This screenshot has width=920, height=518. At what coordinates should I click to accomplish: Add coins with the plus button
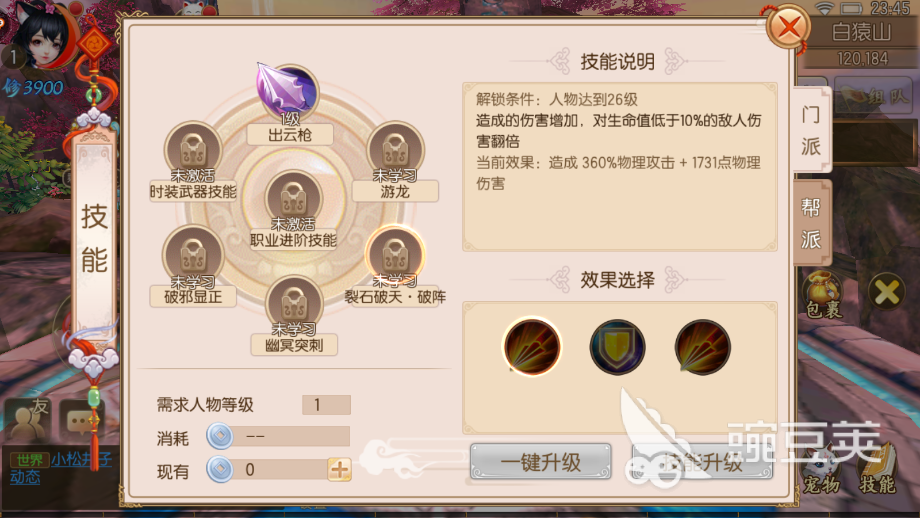(x=340, y=469)
